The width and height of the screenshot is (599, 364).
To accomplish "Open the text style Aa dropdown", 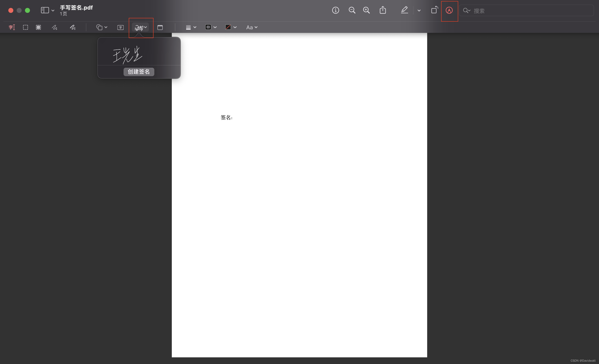I will (252, 27).
